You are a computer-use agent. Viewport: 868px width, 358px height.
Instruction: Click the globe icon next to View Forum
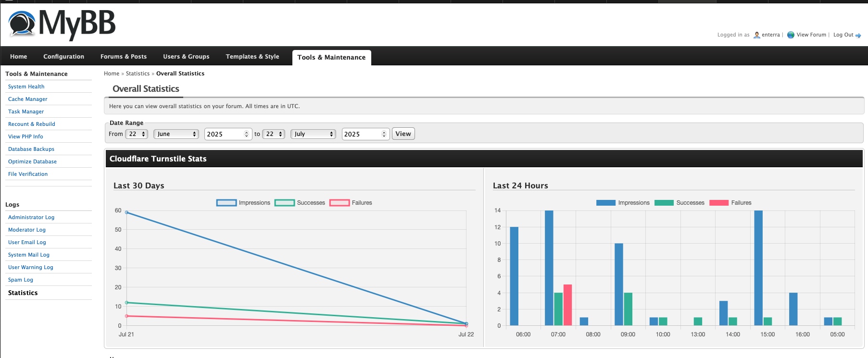click(791, 35)
